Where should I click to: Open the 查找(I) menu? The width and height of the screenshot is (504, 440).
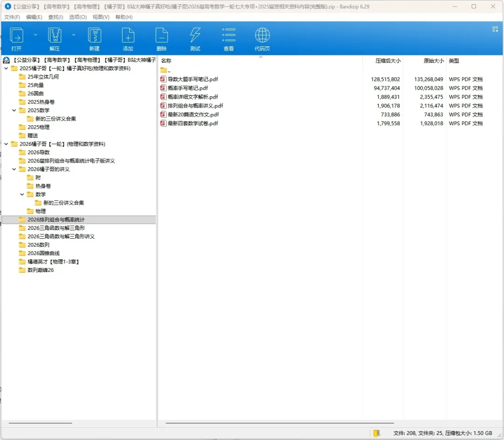click(56, 17)
